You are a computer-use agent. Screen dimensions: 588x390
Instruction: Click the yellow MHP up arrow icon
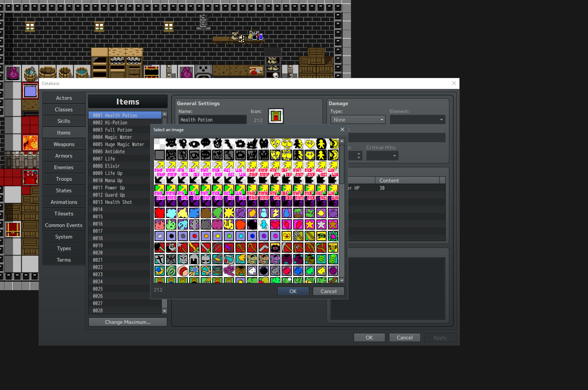click(160, 167)
